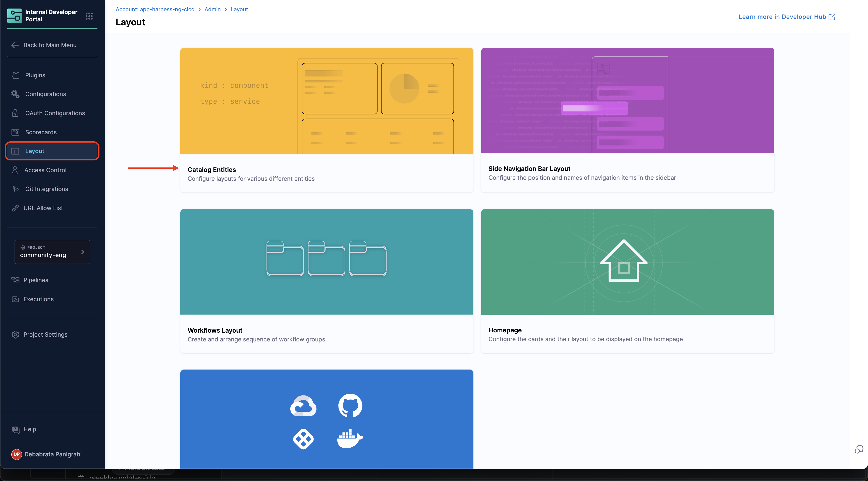The height and width of the screenshot is (481, 868).
Task: Click the Project Settings gear icon
Action: [15, 334]
